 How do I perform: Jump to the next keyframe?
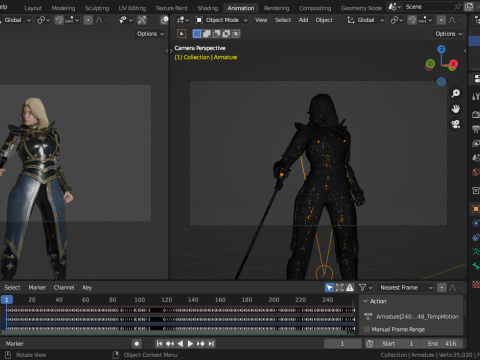click(201, 344)
